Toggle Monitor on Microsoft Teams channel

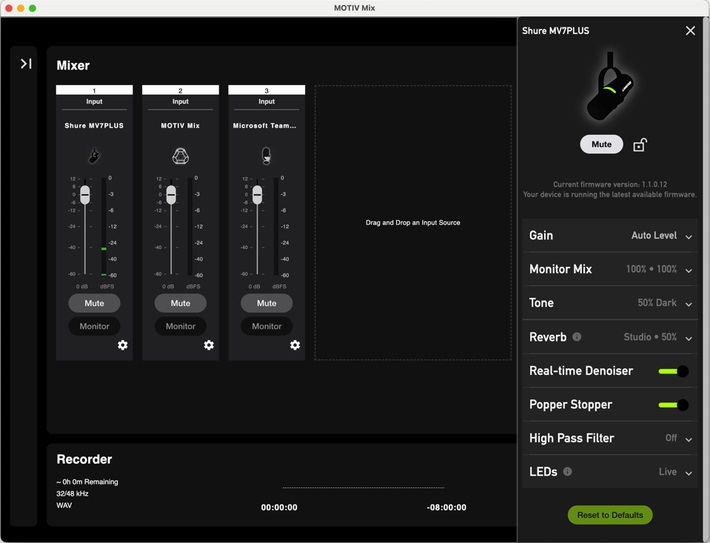(266, 326)
